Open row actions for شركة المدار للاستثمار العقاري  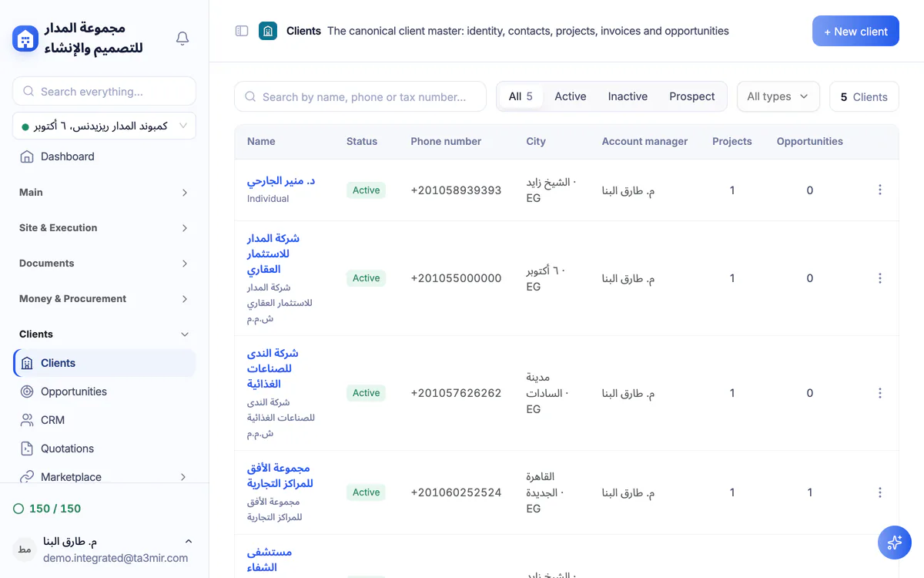point(880,278)
